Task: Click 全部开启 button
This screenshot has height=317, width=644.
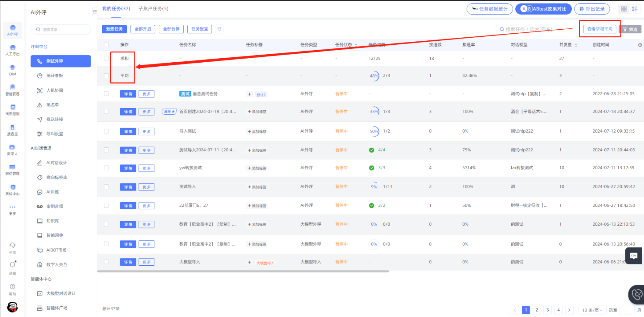Action: pyautogui.click(x=143, y=29)
